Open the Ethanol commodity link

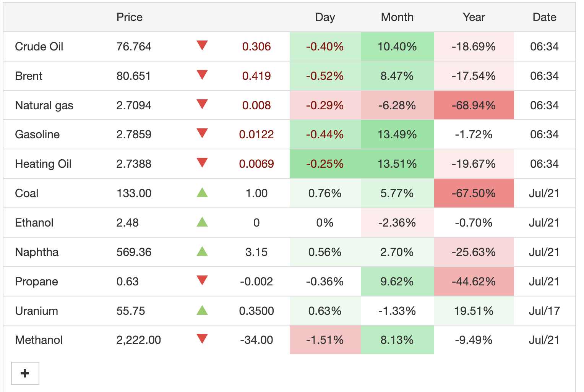34,223
